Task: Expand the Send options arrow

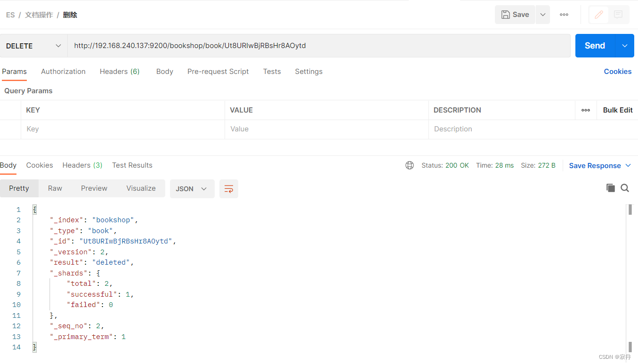Action: pyautogui.click(x=625, y=46)
